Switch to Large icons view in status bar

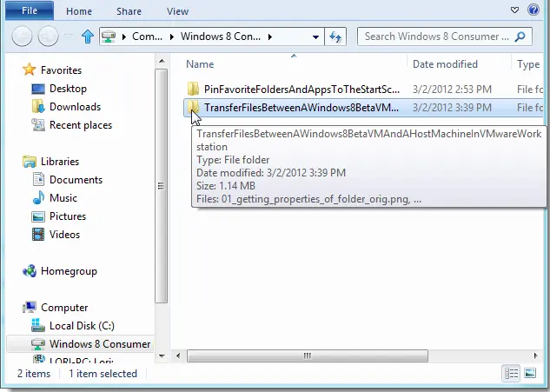[x=530, y=374]
